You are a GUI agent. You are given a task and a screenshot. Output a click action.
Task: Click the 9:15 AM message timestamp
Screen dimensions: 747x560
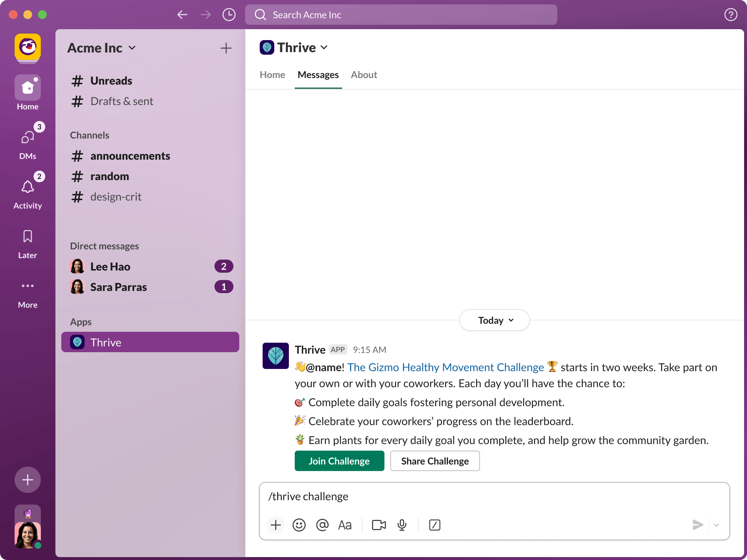(x=369, y=350)
